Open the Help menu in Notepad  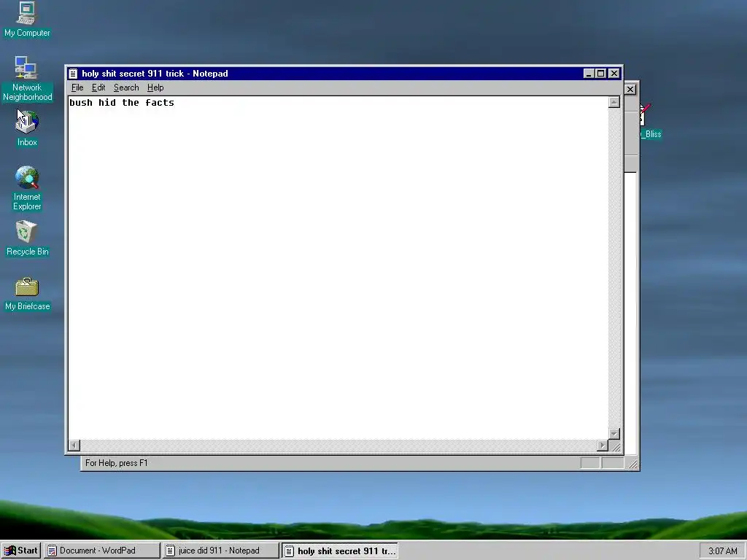click(x=155, y=87)
